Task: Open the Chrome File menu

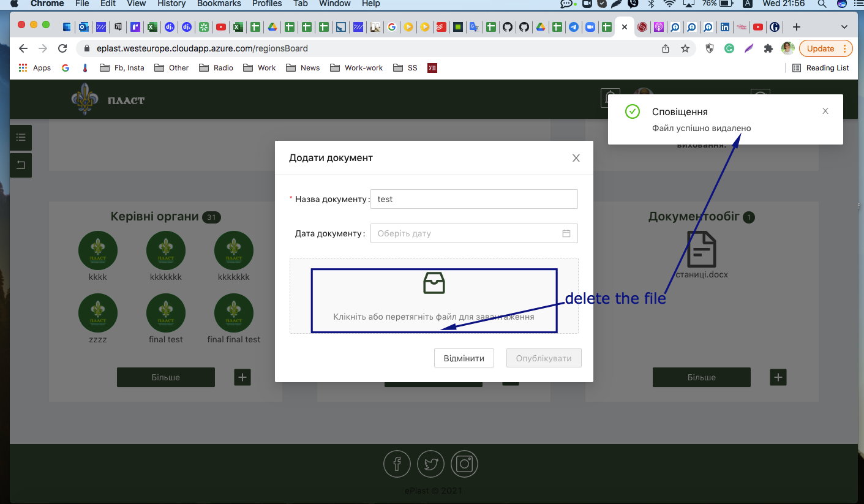Action: [82, 4]
